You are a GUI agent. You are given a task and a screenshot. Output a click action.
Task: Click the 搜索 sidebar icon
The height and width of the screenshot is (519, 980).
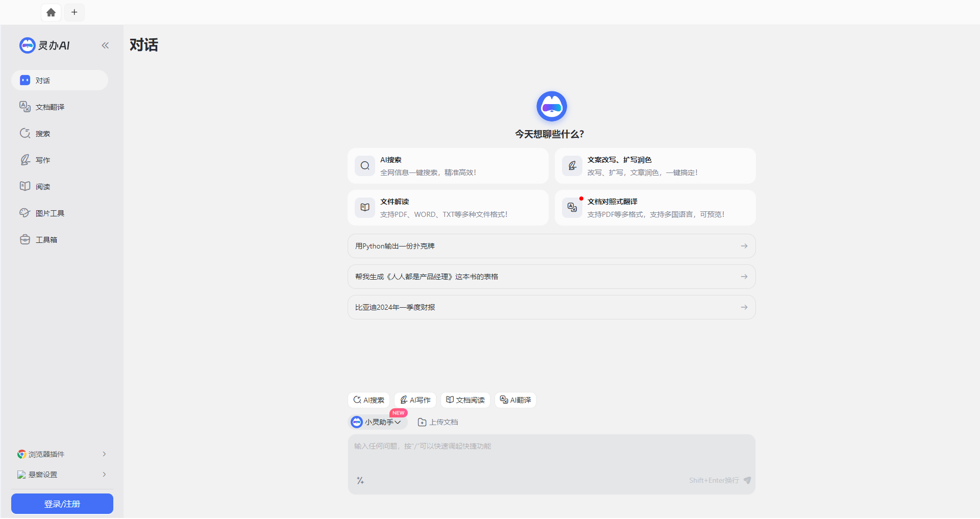(25, 133)
